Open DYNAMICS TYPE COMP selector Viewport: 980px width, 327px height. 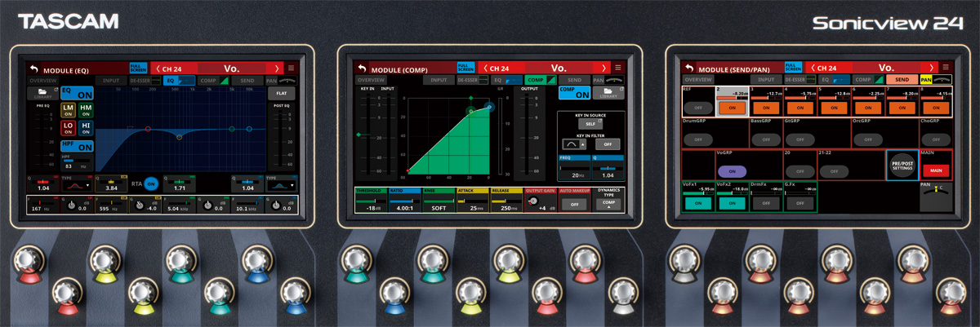click(x=608, y=203)
